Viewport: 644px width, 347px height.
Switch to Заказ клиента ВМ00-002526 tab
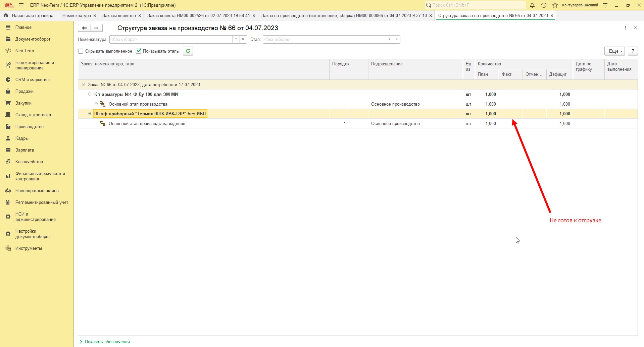point(199,16)
